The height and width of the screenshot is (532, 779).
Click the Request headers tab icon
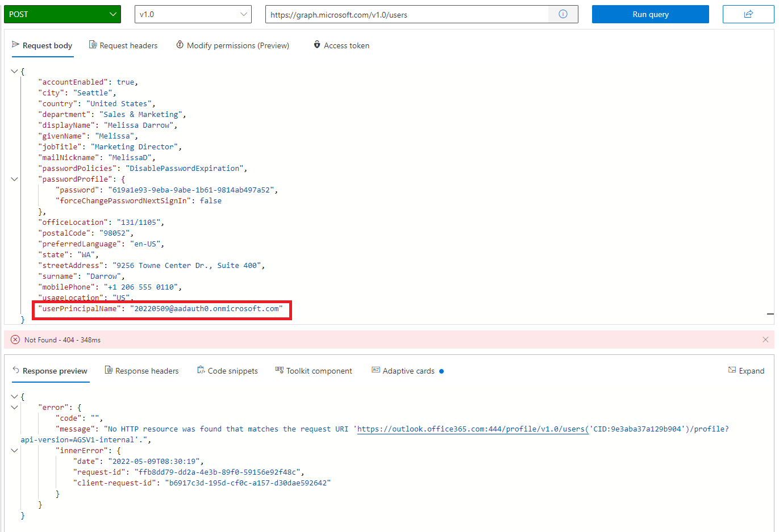pyautogui.click(x=93, y=45)
